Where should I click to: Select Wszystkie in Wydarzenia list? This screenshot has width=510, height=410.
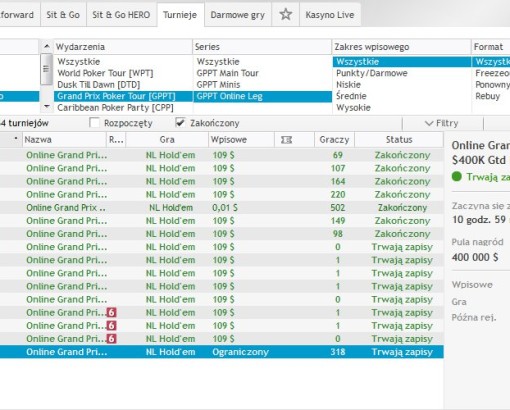[x=123, y=62]
